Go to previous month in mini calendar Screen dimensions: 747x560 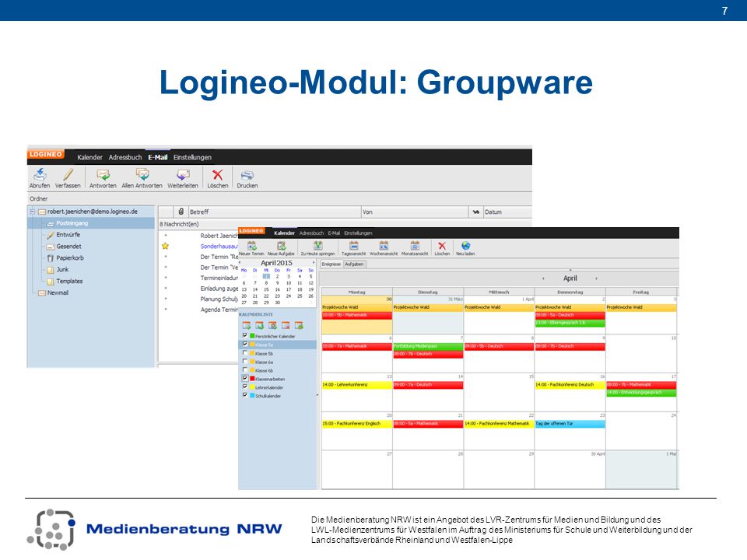coord(240,262)
